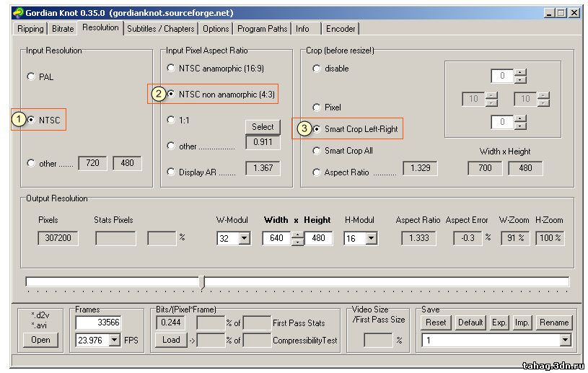Select NTSC anamorphic (16:9) option
The width and height of the screenshot is (588, 373).
(x=171, y=68)
